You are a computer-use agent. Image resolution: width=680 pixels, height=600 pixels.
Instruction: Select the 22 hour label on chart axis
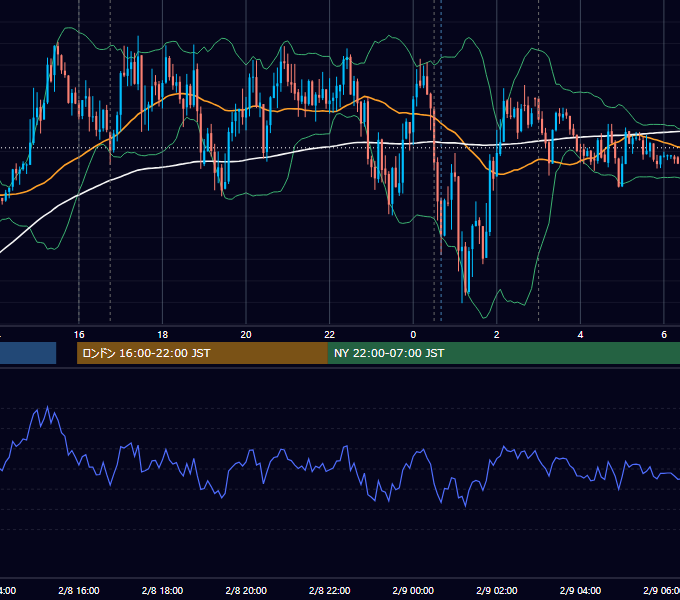[x=330, y=335]
